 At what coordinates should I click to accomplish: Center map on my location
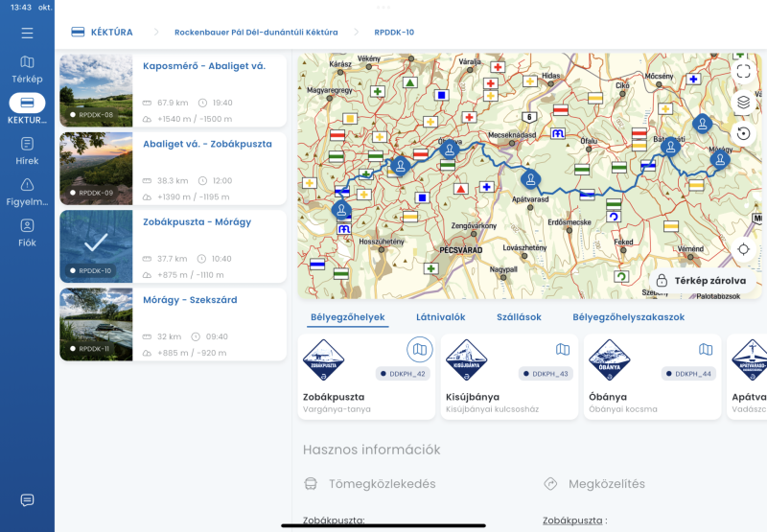[743, 249]
